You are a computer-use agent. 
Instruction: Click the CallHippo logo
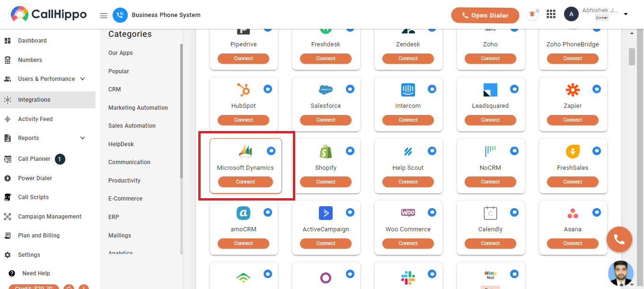pyautogui.click(x=49, y=15)
